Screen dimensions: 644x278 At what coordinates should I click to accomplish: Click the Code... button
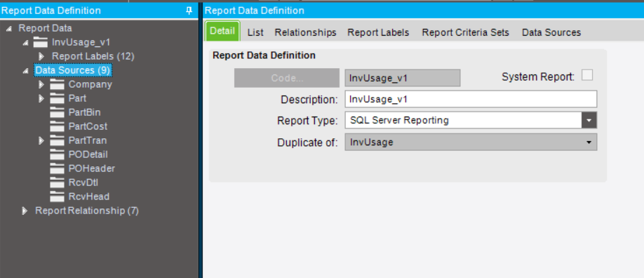point(287,78)
